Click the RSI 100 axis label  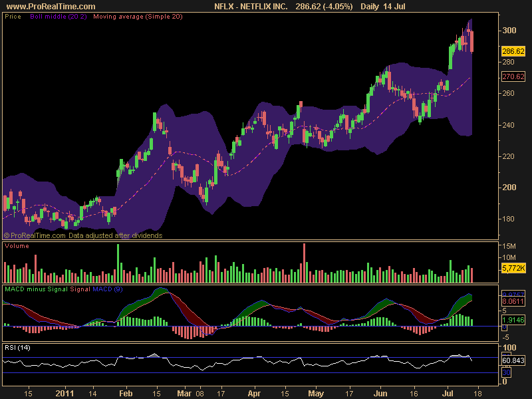509,347
